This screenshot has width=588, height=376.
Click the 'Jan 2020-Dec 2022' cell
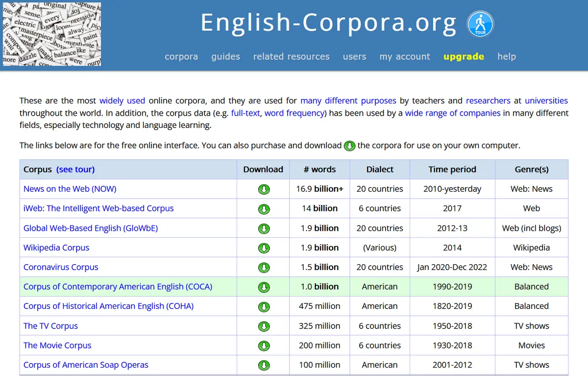(452, 267)
